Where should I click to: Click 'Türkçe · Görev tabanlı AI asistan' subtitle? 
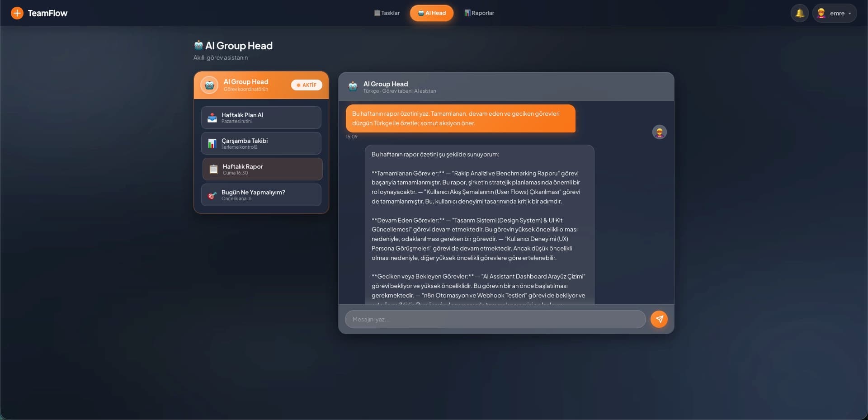[x=400, y=91]
